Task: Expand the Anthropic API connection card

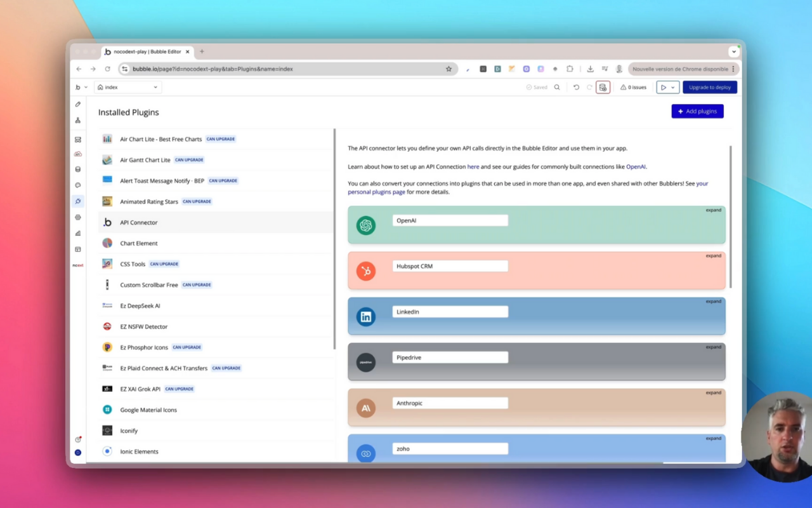Action: (x=713, y=392)
